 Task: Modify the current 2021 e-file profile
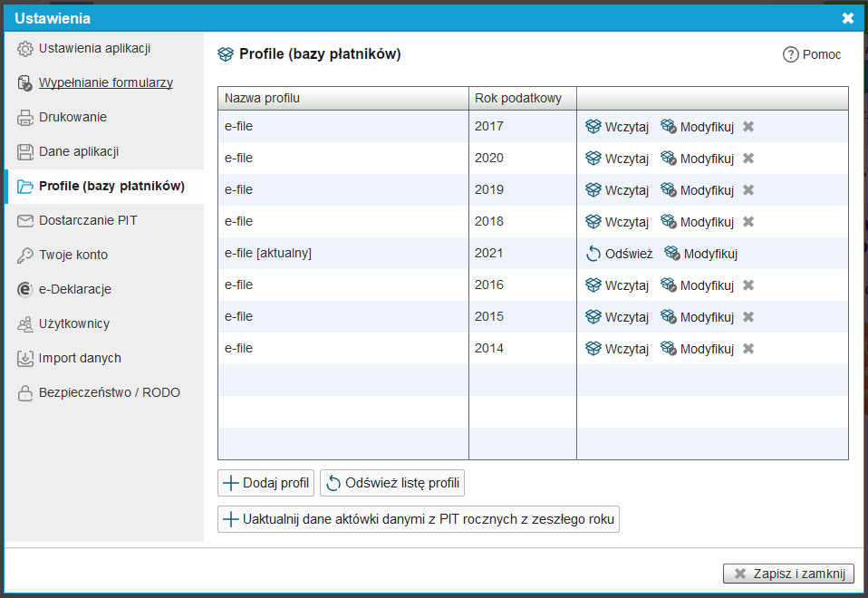click(x=700, y=254)
